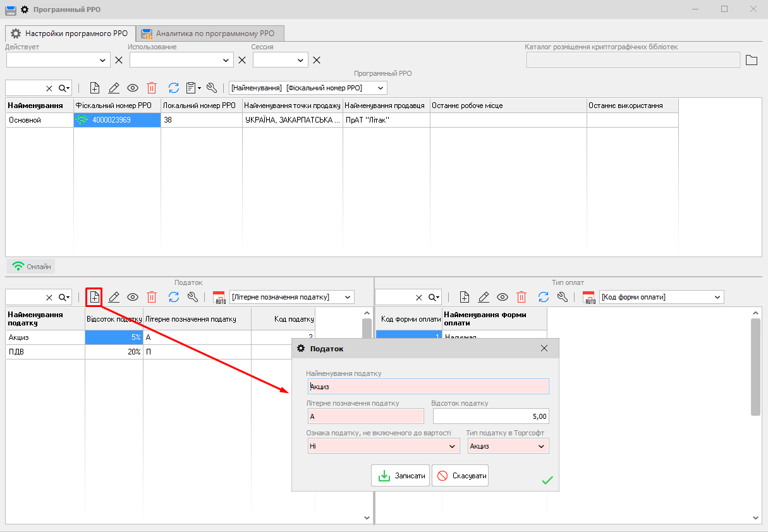
Task: Open the wrench settings icon in PRRO toolbar
Action: click(x=212, y=88)
